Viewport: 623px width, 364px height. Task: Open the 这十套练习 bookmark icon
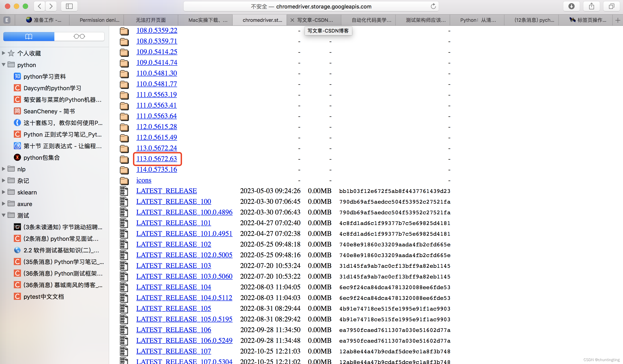(17, 123)
